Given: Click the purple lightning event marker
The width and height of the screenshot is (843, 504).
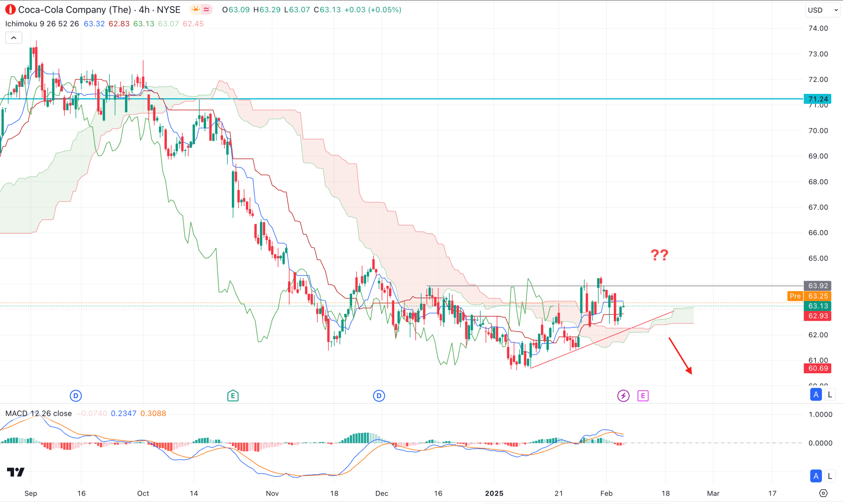Looking at the screenshot, I should 623,396.
